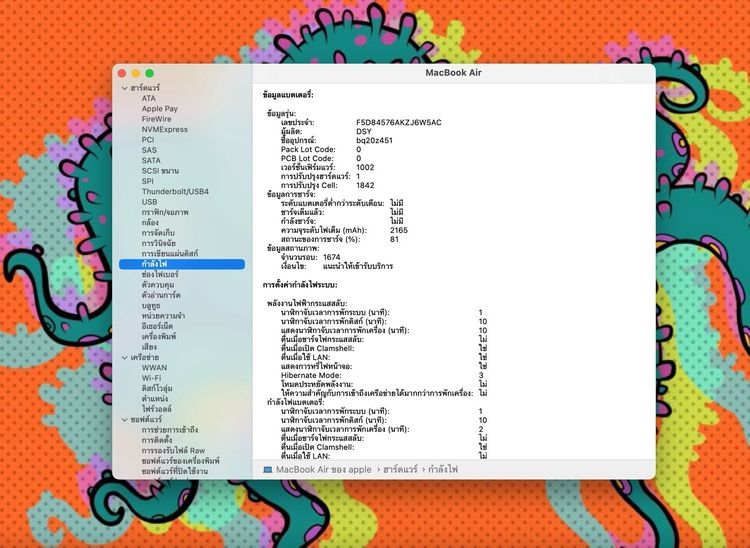This screenshot has width=750, height=548.
Task: Select การจัดเก็บ in the sidebar
Action: point(158,233)
